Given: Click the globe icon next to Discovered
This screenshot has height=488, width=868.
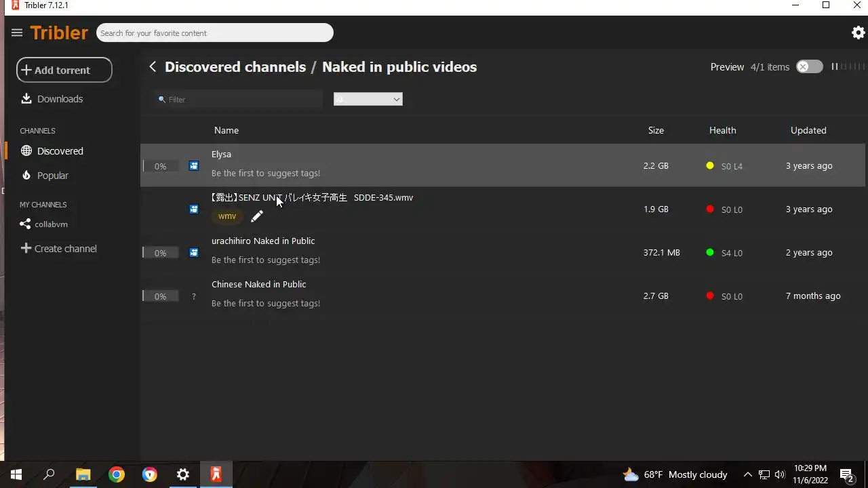Looking at the screenshot, I should [26, 150].
